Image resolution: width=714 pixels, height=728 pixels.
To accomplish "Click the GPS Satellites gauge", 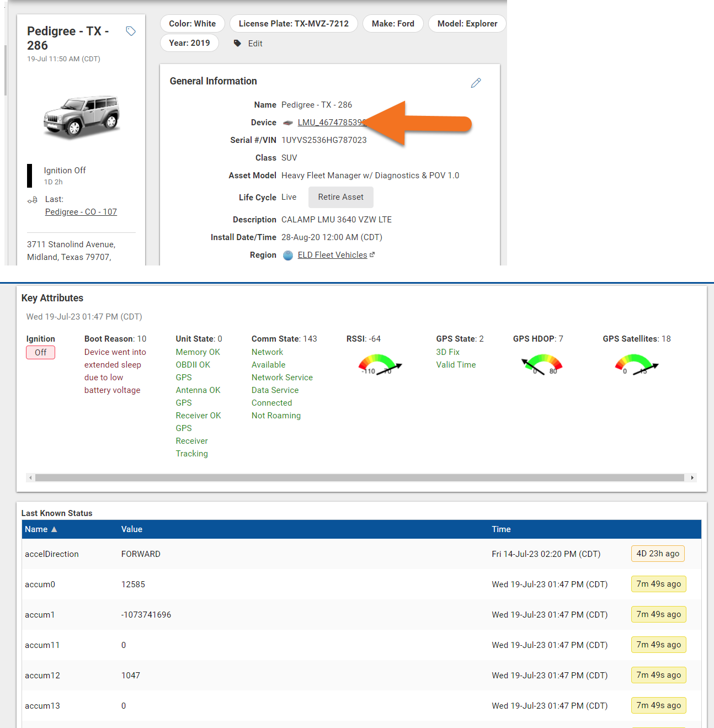I will (637, 364).
